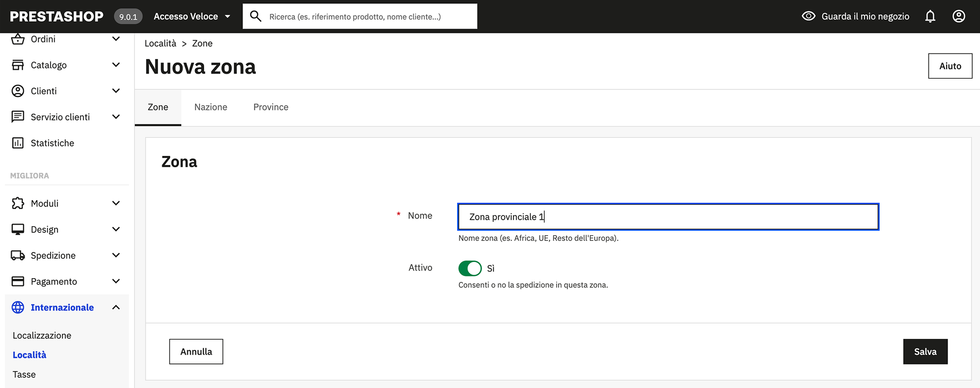This screenshot has width=980, height=388.
Task: Click the top search field
Action: [x=360, y=16]
